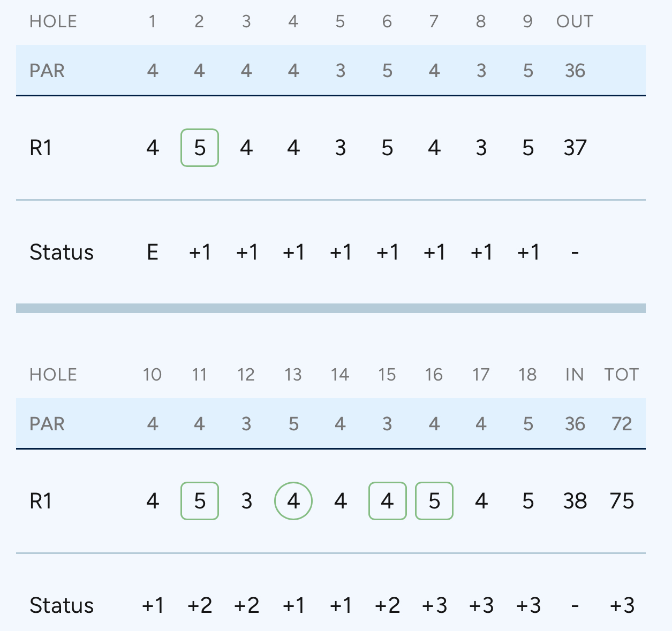
Task: Click hole number 18 header
Action: (x=528, y=375)
